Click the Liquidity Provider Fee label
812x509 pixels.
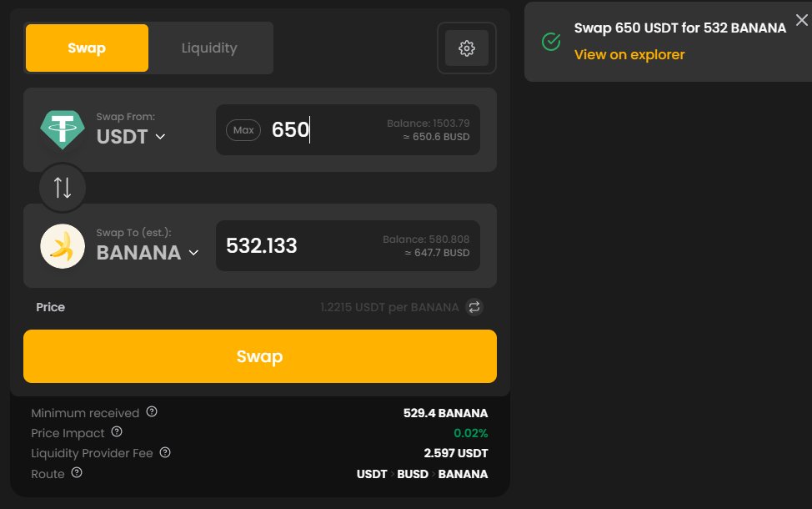click(x=93, y=454)
